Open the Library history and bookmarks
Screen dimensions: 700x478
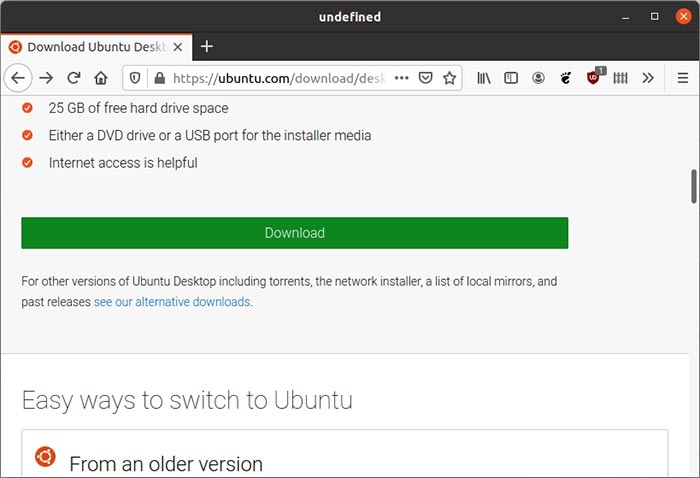(x=483, y=78)
